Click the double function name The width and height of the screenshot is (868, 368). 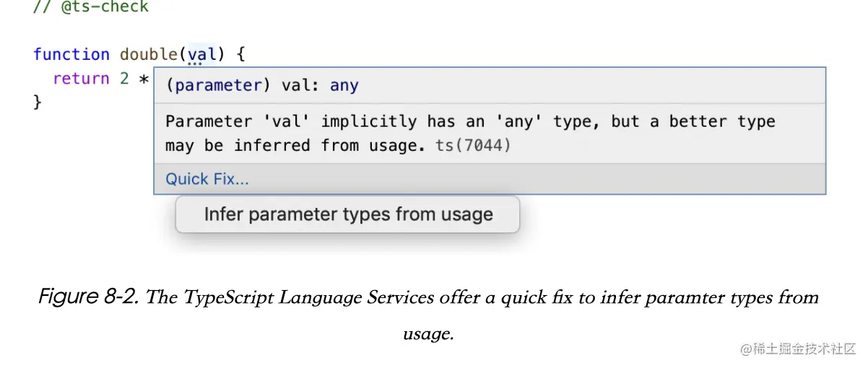tap(149, 54)
